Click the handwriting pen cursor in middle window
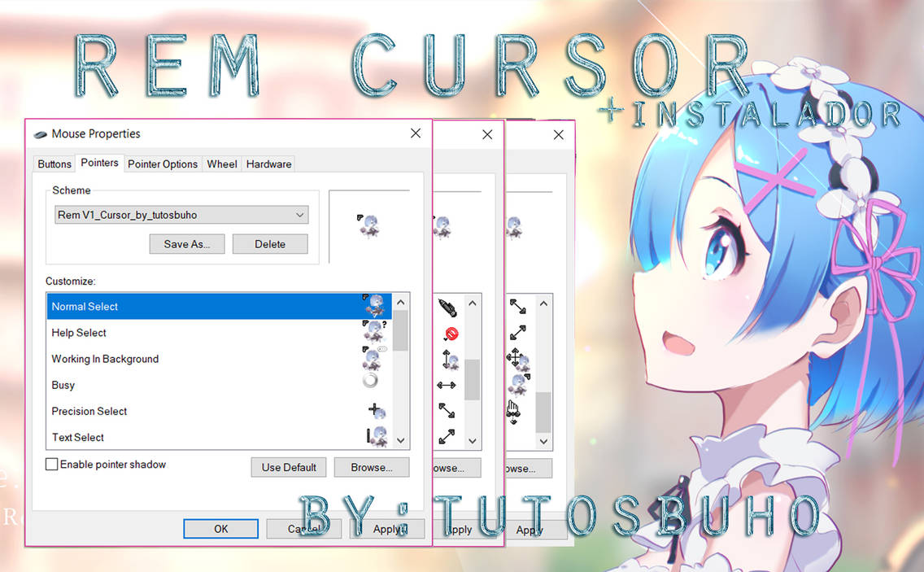This screenshot has width=924, height=572. coord(447,308)
